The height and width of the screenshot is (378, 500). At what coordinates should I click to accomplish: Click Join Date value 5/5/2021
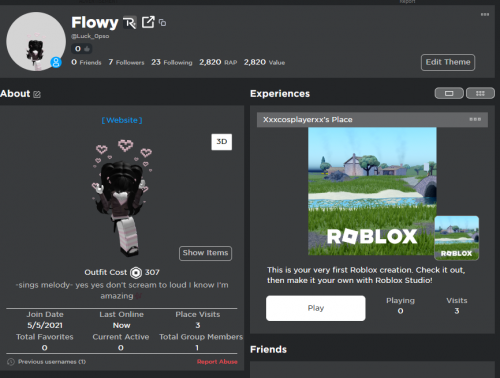pos(45,325)
